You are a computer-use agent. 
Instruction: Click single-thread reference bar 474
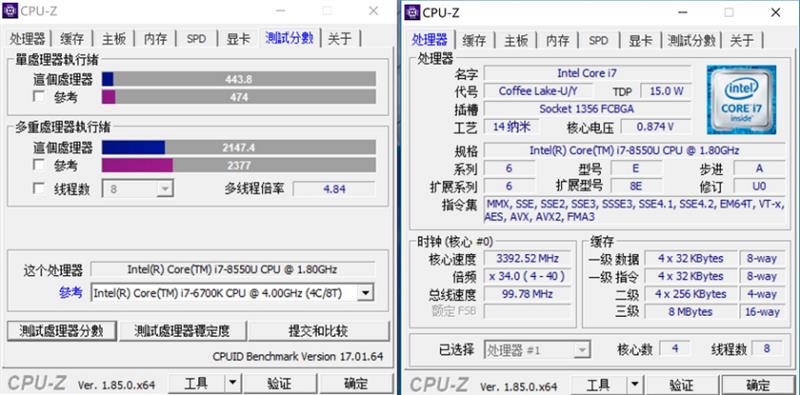(239, 97)
